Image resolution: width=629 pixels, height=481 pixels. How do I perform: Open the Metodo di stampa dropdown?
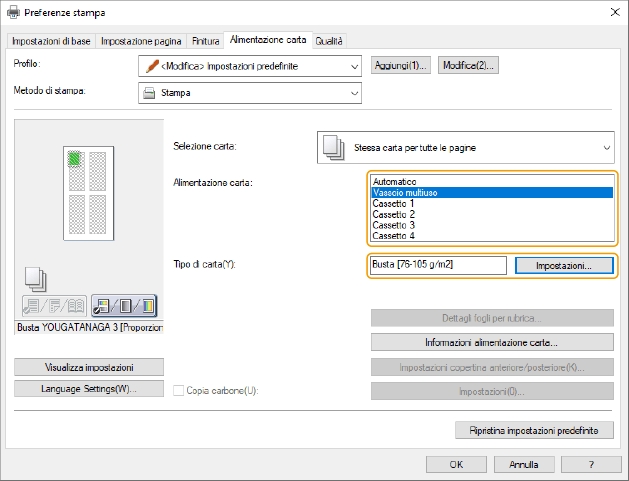354,93
